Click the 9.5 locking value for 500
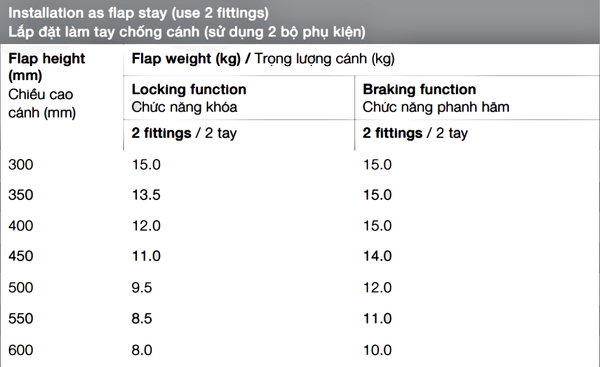600x367 pixels. 142,287
